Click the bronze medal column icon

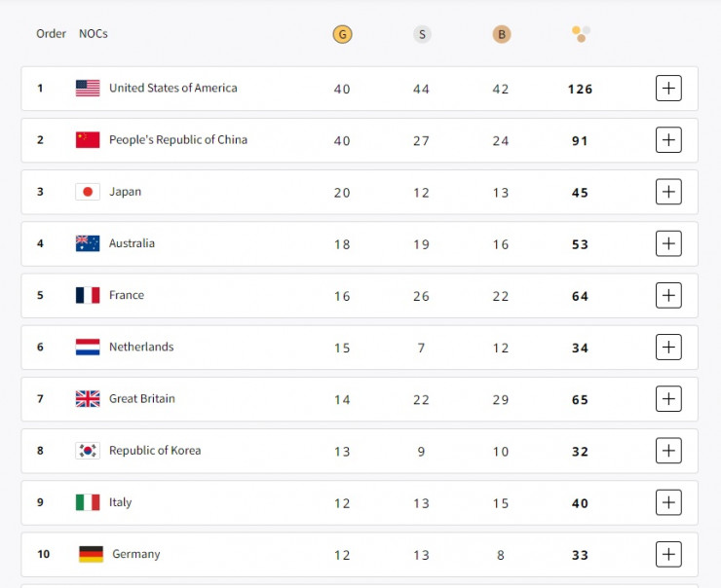pos(502,34)
